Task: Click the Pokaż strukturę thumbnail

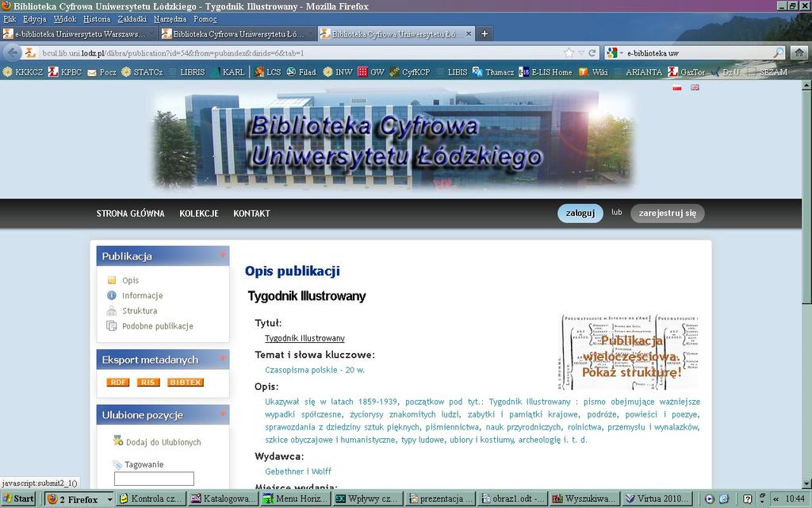Action: [630, 352]
